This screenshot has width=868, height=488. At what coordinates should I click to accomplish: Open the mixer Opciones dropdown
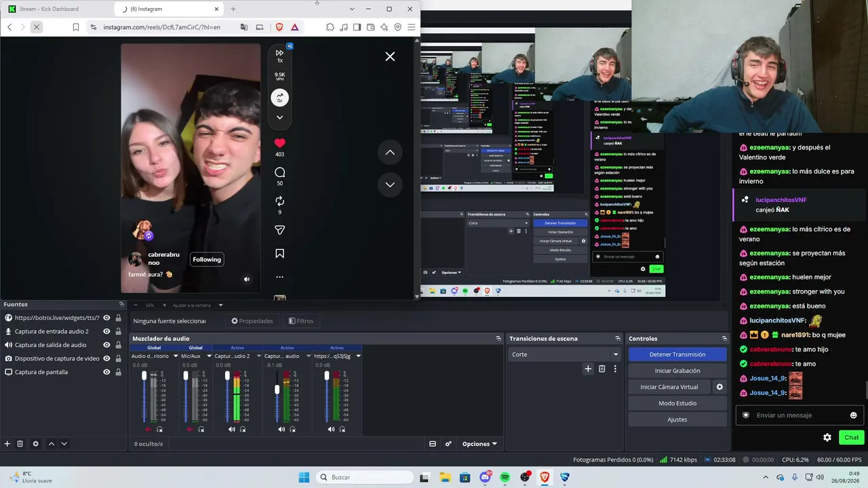(479, 444)
